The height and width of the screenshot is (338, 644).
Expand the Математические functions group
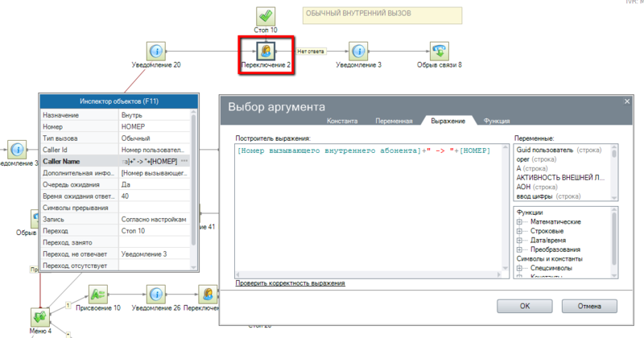click(519, 222)
